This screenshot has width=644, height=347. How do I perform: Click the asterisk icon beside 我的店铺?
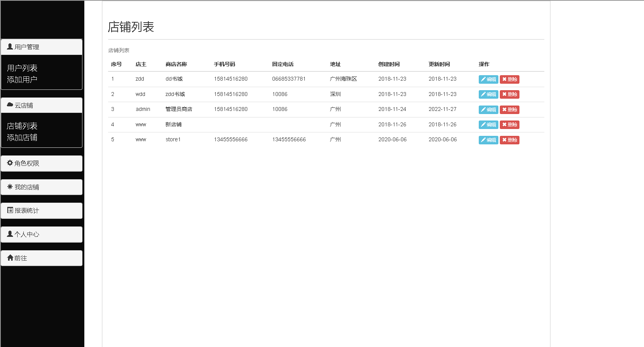coord(10,187)
